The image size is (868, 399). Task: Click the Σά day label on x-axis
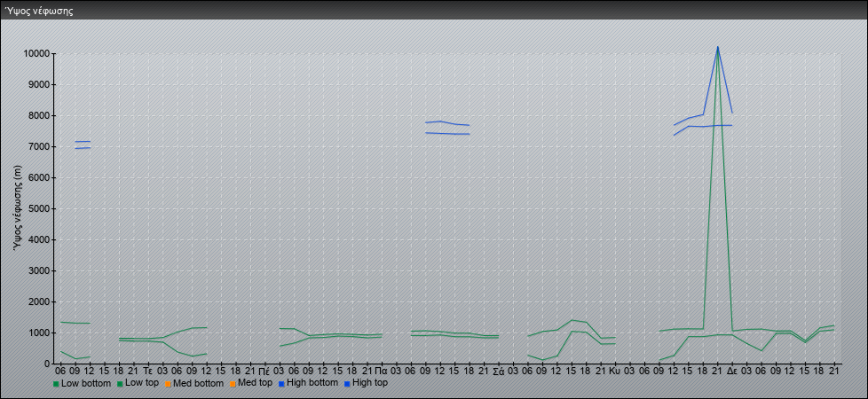click(498, 370)
